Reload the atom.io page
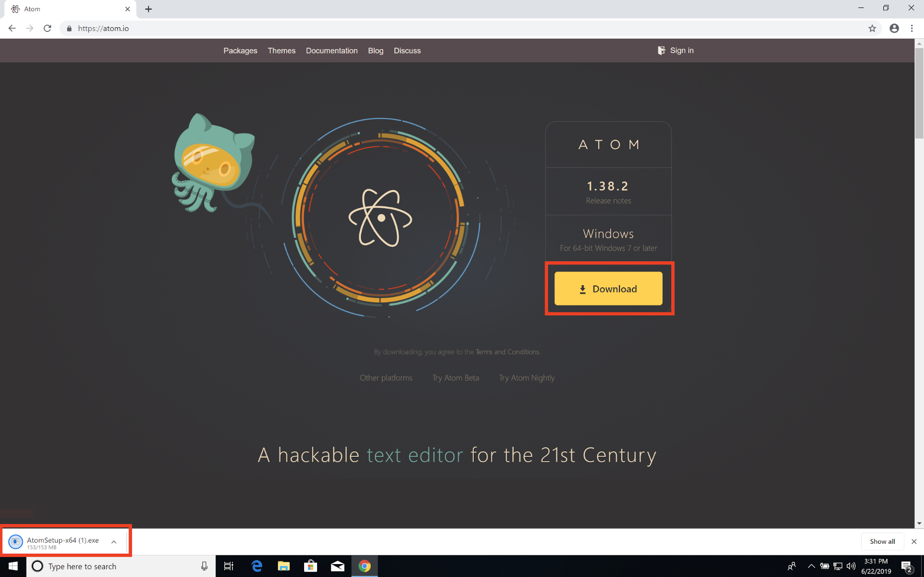Viewport: 924px width, 577px height. [47, 28]
